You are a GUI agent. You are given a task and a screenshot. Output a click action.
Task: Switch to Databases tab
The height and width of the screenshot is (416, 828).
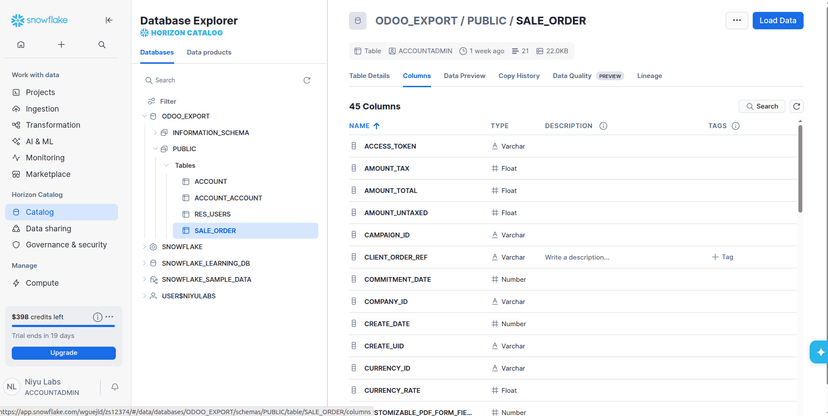tap(157, 52)
